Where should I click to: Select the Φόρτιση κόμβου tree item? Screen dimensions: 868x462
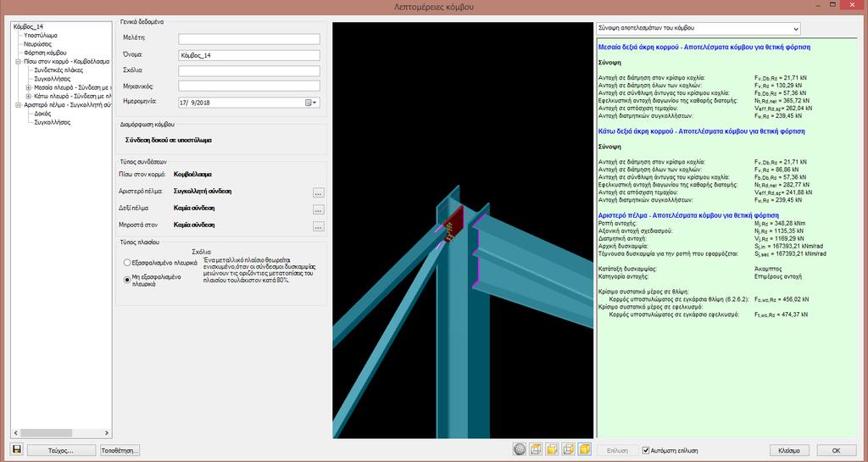[45, 53]
